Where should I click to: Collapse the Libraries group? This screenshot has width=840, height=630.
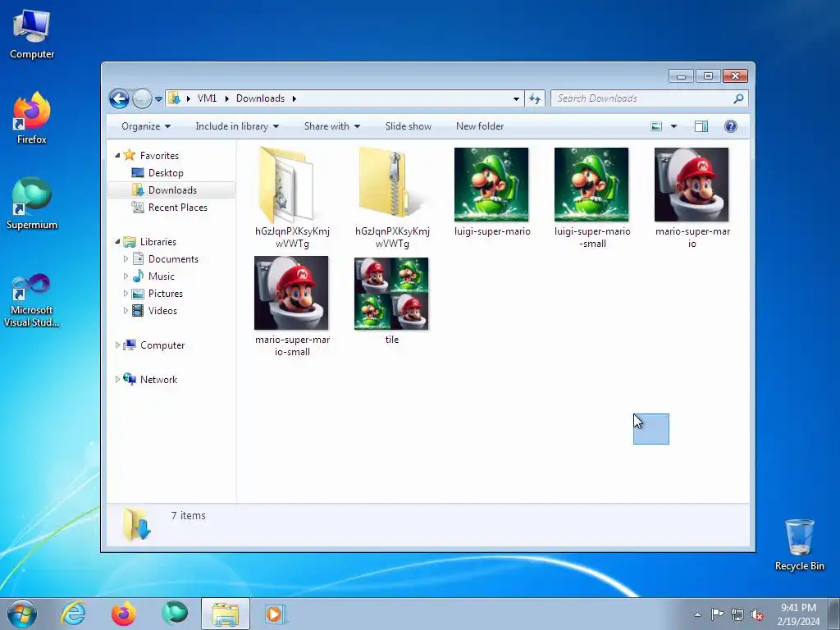pyautogui.click(x=117, y=242)
